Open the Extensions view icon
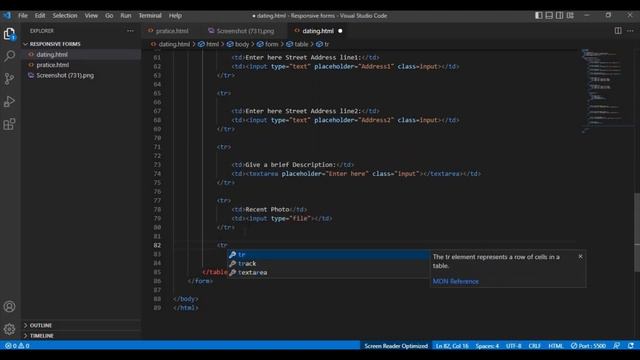640x360 pixels. (9, 124)
